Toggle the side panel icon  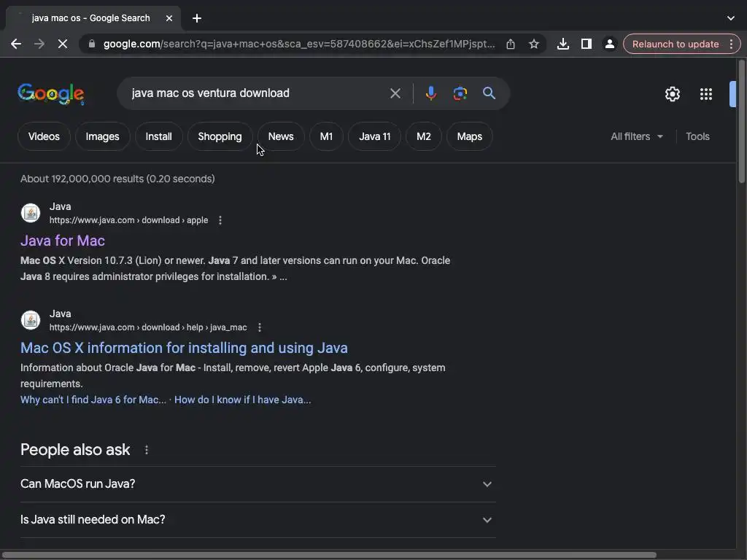click(x=586, y=44)
